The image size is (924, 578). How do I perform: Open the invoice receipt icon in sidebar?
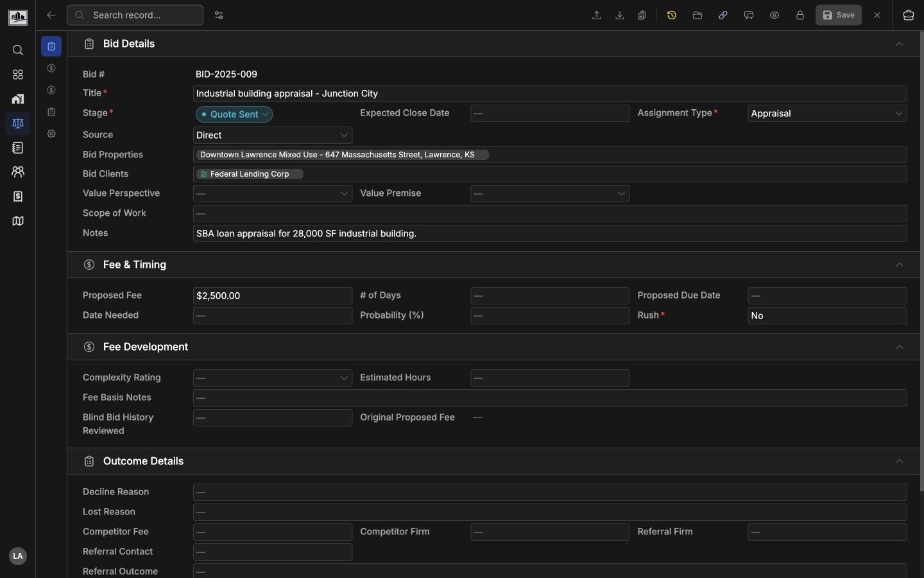(x=18, y=197)
